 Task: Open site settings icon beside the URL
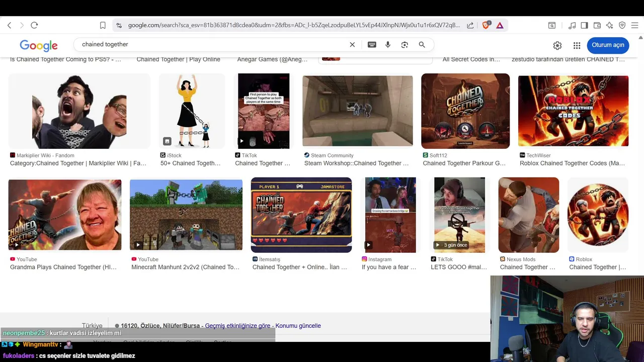[x=119, y=25]
